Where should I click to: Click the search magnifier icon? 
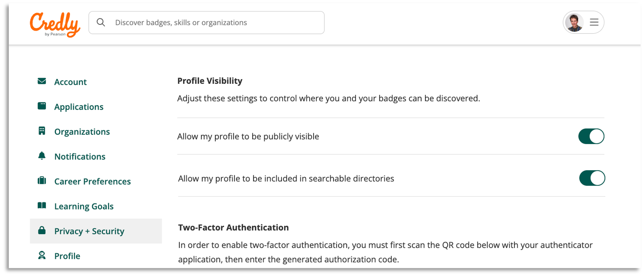point(101,22)
